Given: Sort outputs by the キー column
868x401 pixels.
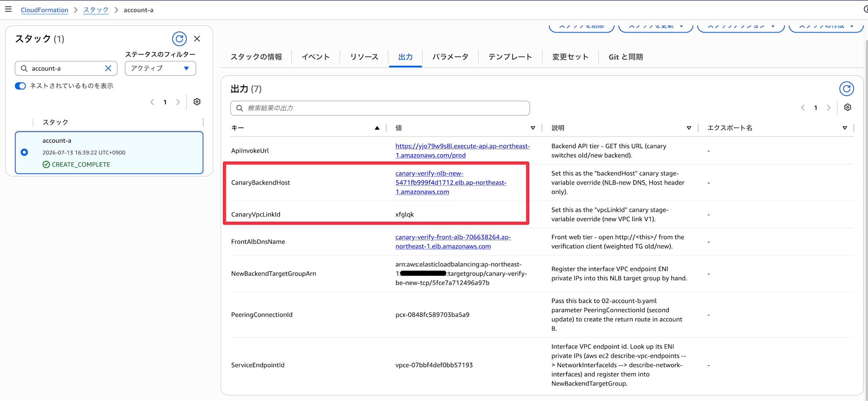Looking at the screenshot, I should coord(377,128).
